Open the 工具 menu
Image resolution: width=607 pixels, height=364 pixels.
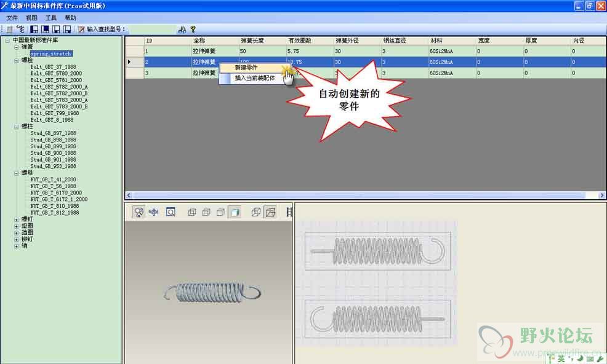tap(50, 18)
